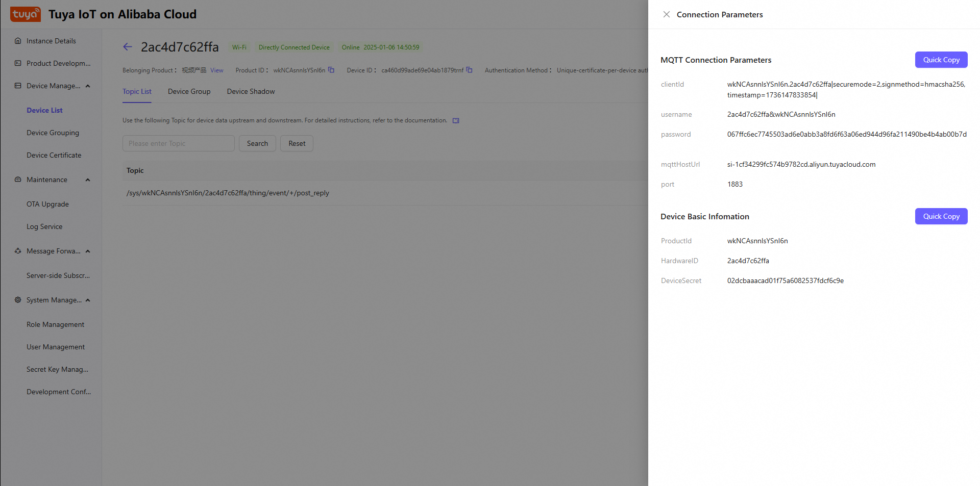Click the View link for Belonging Product

coord(216,70)
